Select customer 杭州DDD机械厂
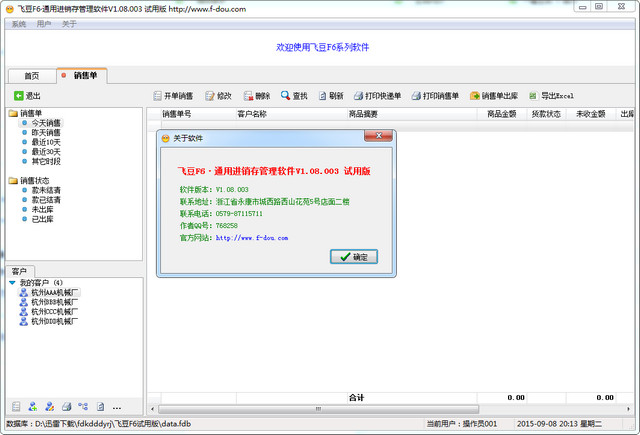This screenshot has width=640, height=435. coord(55,322)
